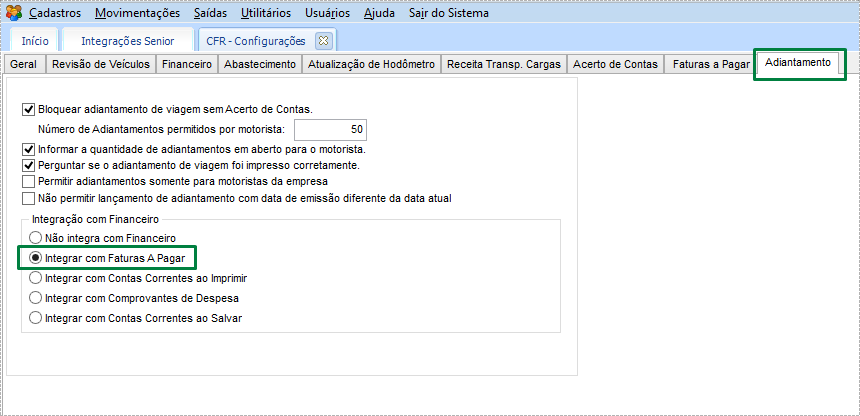Open the Movimentações menu
This screenshot has height=416, width=860.
pyautogui.click(x=137, y=13)
